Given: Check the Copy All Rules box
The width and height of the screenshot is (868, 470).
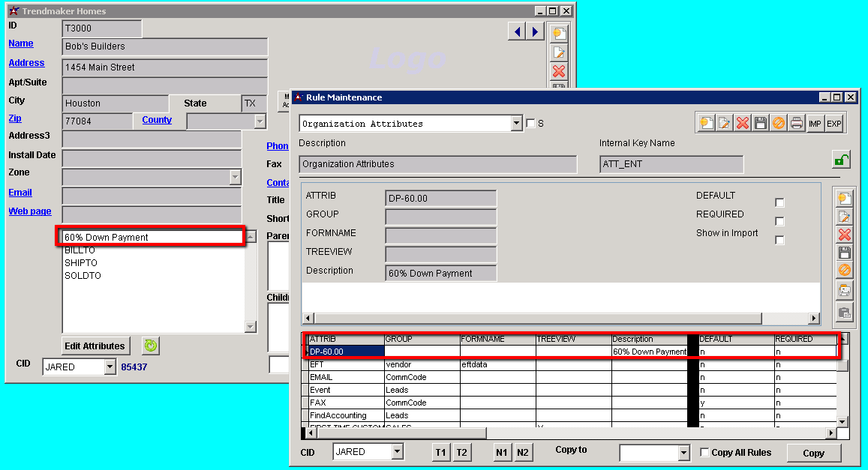Looking at the screenshot, I should pos(704,453).
